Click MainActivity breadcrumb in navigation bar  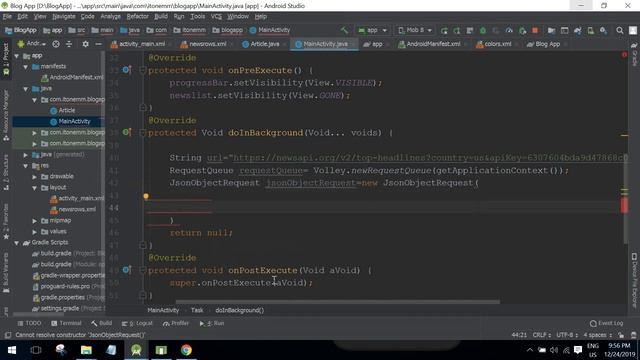[x=270, y=30]
